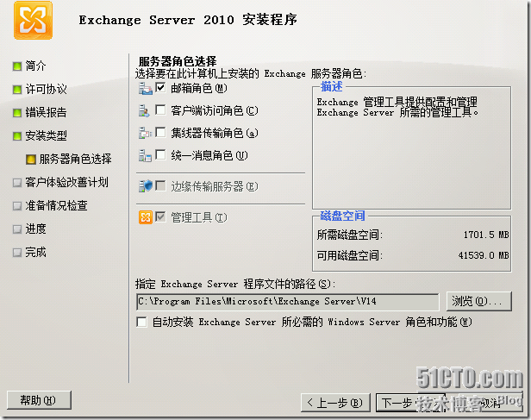The image size is (531, 420).
Task: Click the description text about Exchange 管理工具
Action: (397, 107)
